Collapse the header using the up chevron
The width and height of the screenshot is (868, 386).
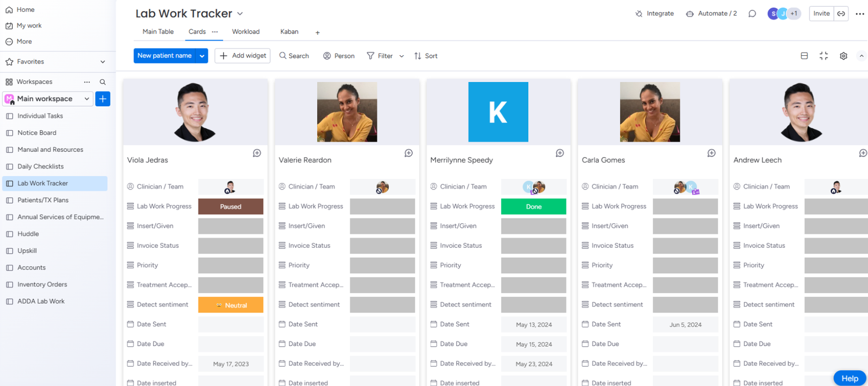coord(861,56)
